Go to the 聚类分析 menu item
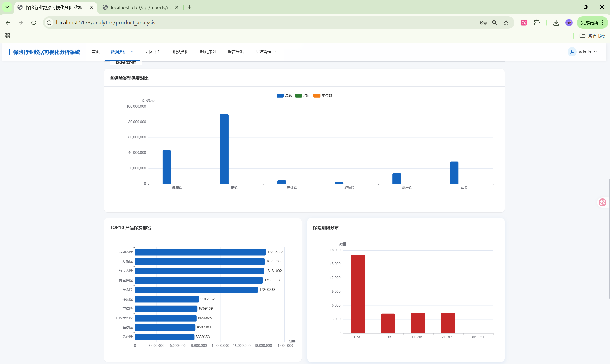The width and height of the screenshot is (610, 364). 180,52
